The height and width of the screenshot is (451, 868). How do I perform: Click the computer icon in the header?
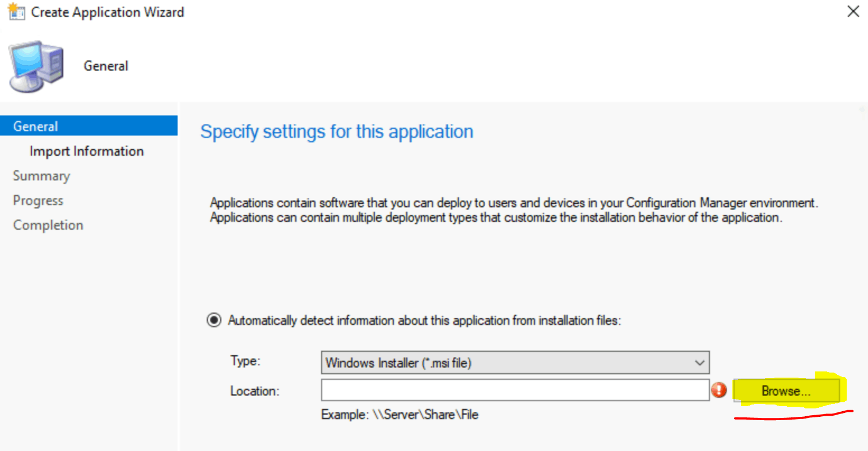click(36, 66)
